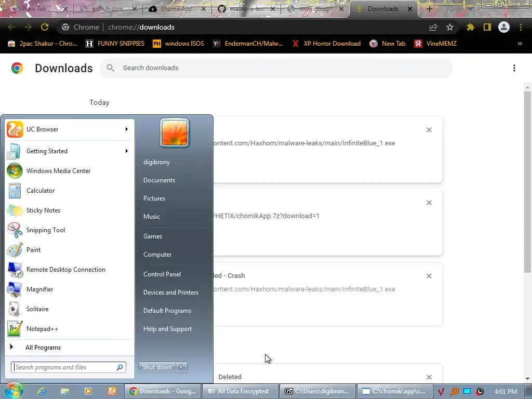
Task: Open Documents from the Start menu
Action: 159,180
